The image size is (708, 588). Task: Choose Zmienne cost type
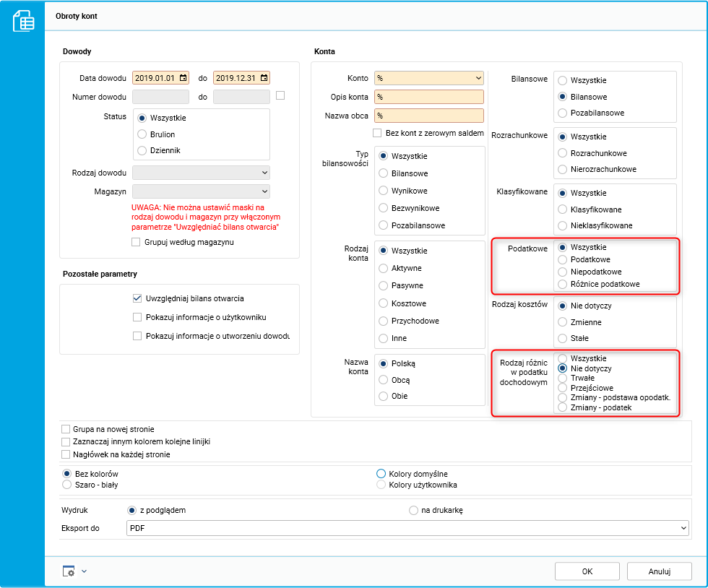563,322
